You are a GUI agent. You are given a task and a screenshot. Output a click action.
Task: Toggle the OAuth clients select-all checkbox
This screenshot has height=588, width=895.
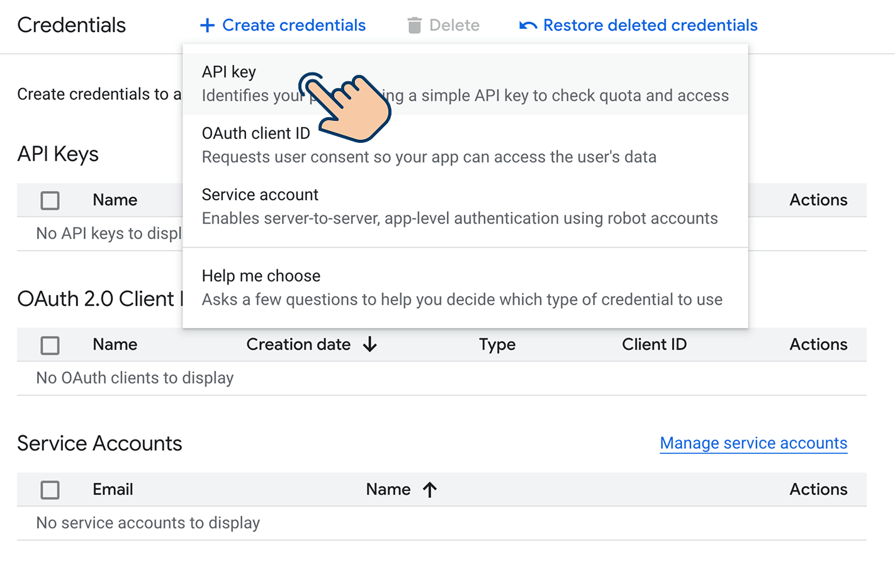coord(50,345)
